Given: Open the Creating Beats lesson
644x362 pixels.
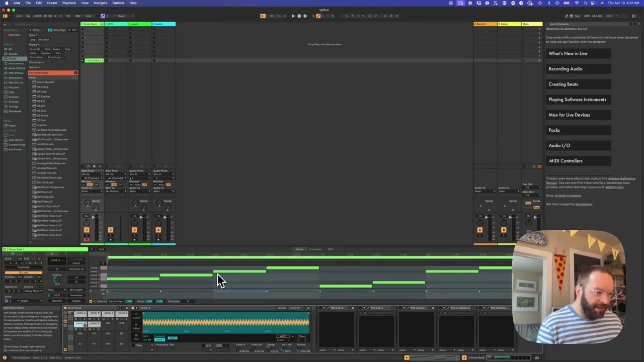Looking at the screenshot, I should click(563, 84).
